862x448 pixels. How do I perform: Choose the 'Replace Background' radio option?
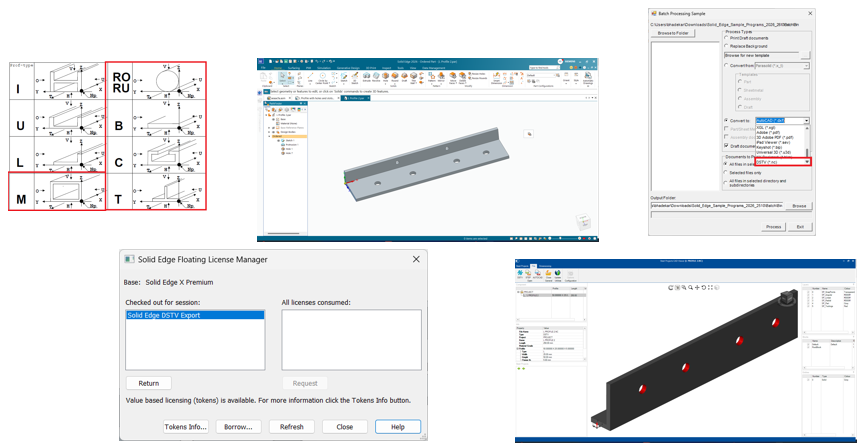point(727,47)
